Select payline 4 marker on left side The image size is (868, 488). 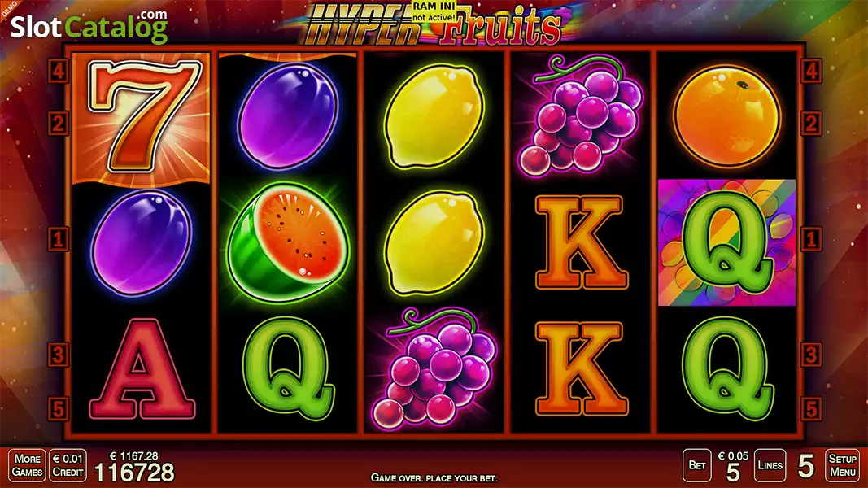click(x=58, y=71)
